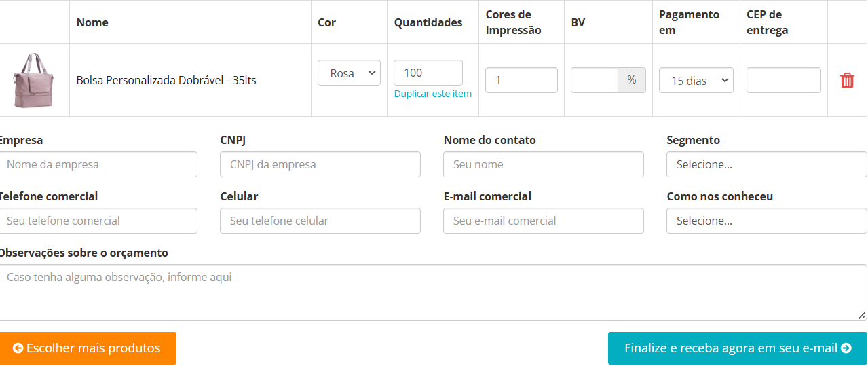Focus the Celular phone input field
This screenshot has width=868, height=366.
[x=320, y=221]
